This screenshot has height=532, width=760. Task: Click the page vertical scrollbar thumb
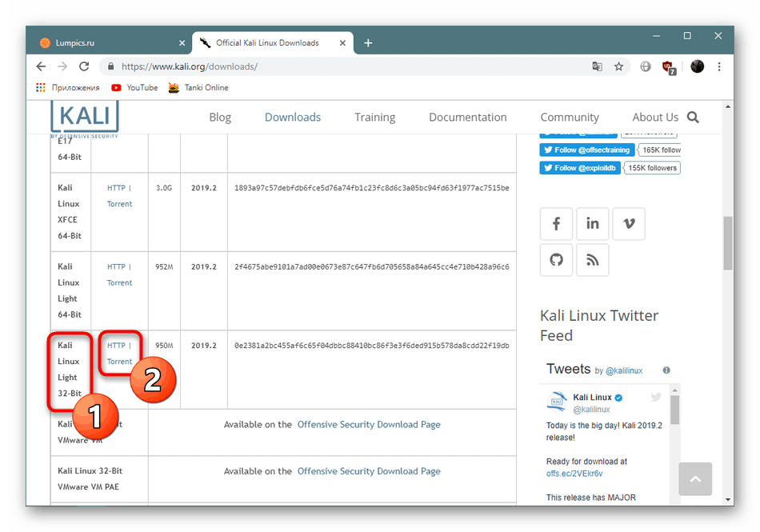[x=727, y=242]
